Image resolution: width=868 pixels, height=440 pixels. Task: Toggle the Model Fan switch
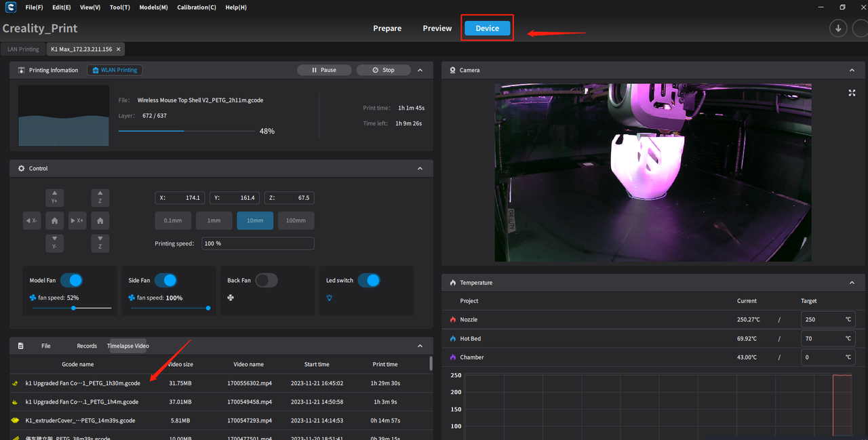point(71,280)
